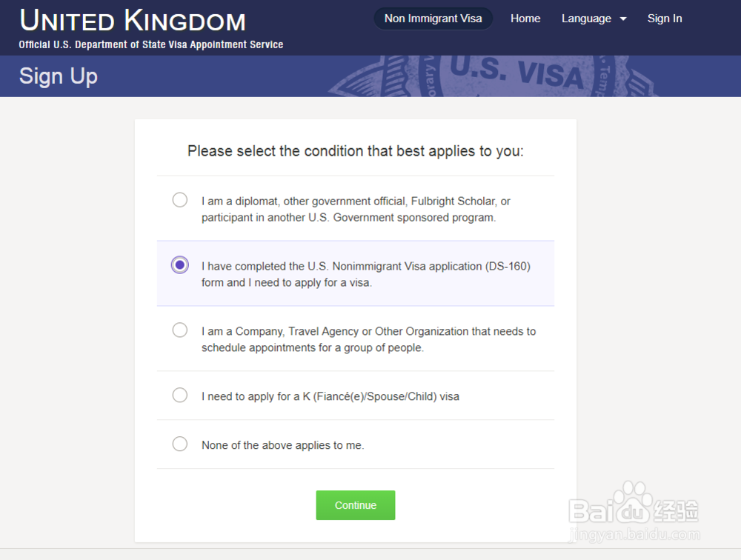Click the Non Immigrant Visa pill
Viewport: 741px width, 560px height.
click(x=433, y=19)
